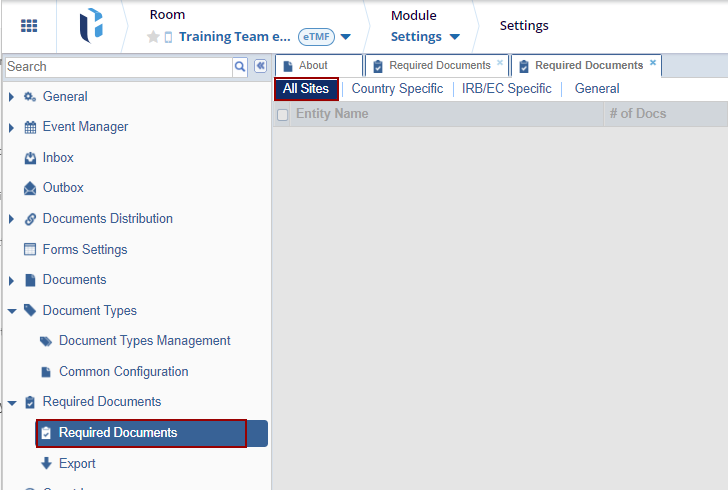Screen dimensions: 728x490
Task: Click the search magnifier icon
Action: 240,66
